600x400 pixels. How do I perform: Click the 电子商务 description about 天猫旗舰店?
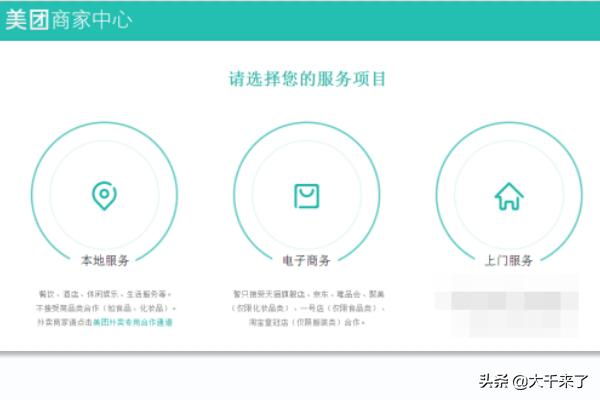[308, 308]
